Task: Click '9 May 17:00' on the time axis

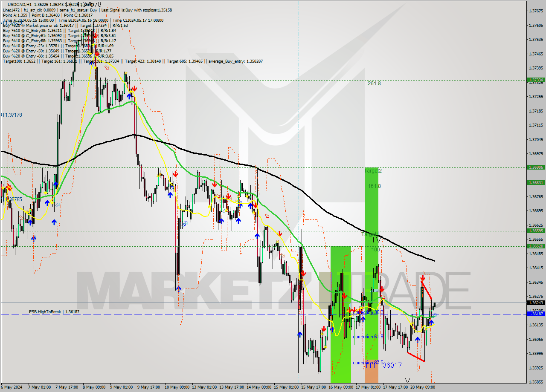Action: coord(149,387)
